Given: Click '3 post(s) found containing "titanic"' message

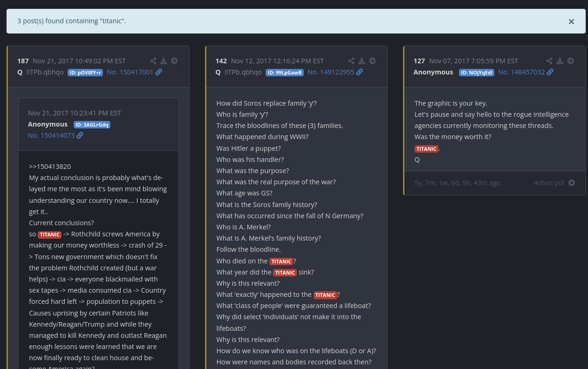Looking at the screenshot, I should [72, 21].
